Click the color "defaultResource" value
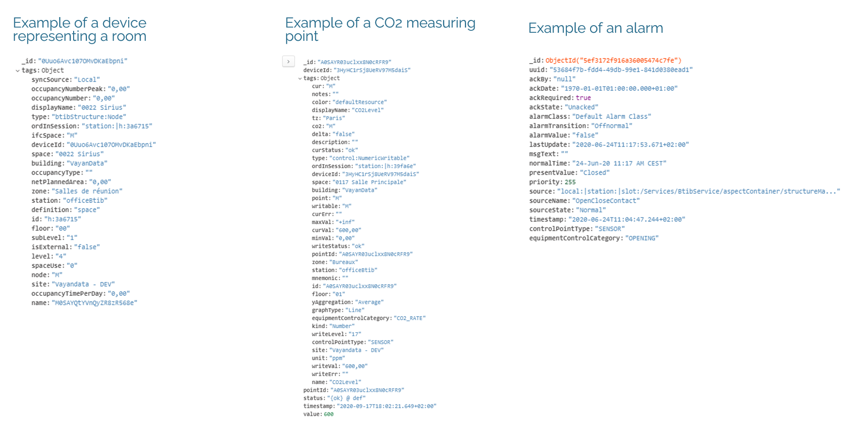The height and width of the screenshot is (423, 868). (x=359, y=102)
